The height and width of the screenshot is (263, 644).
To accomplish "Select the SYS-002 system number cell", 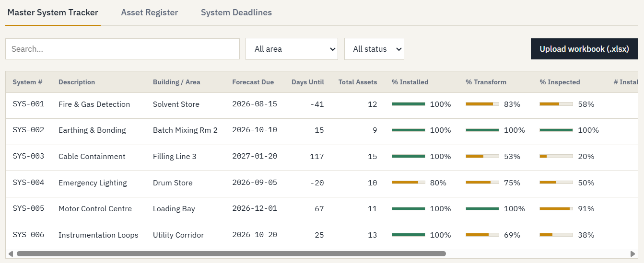I will tap(28, 130).
